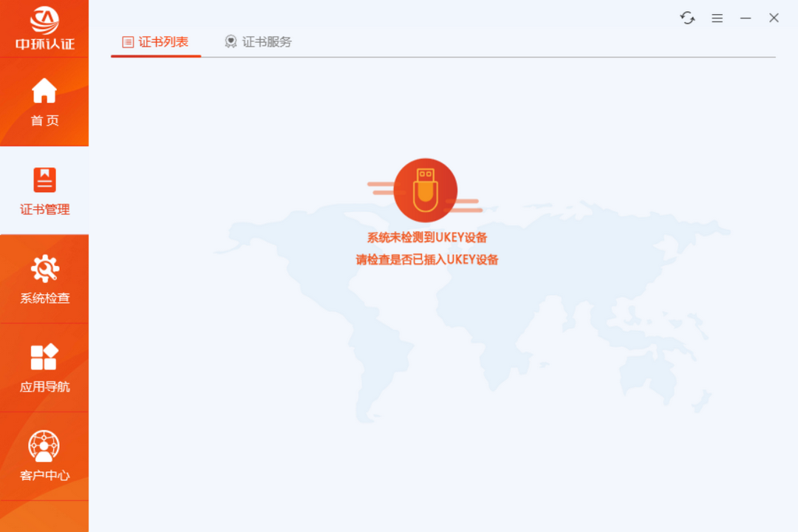798x532 pixels.
Task: Refresh using the circular arrows icon
Action: [x=687, y=18]
